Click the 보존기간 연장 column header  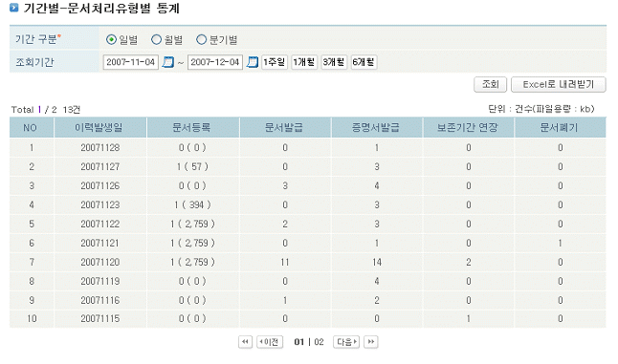(x=468, y=128)
